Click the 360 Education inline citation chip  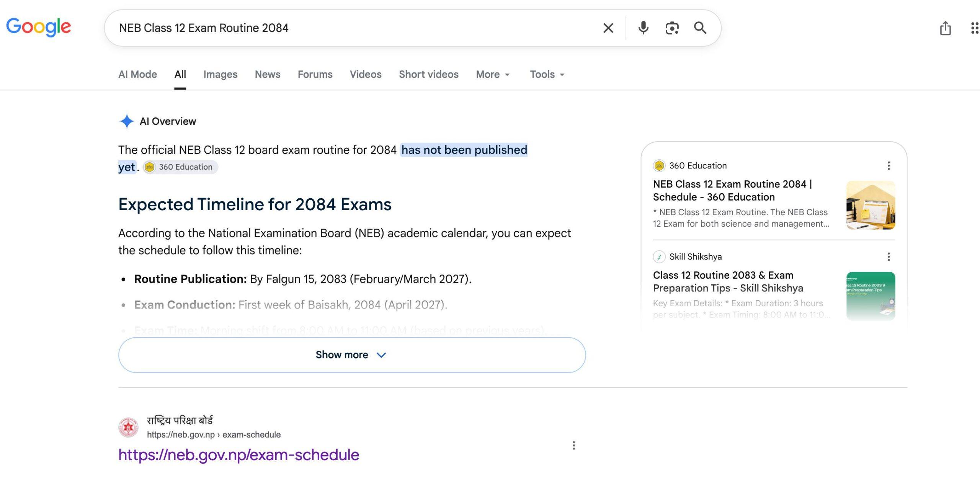tap(180, 167)
